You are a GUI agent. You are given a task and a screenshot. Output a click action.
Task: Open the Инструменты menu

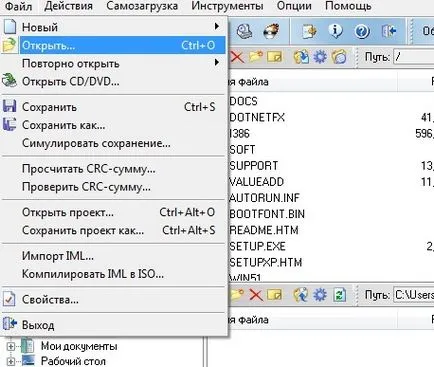tap(227, 6)
